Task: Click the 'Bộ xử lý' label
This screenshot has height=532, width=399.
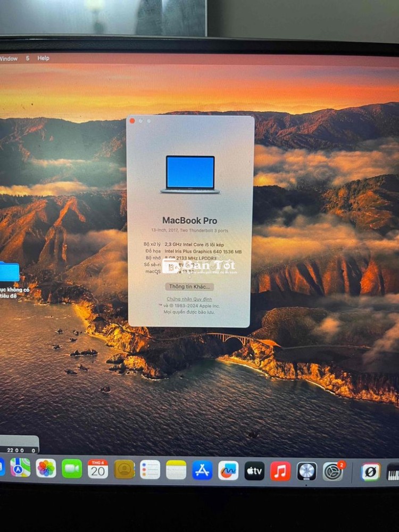Action: [x=152, y=244]
